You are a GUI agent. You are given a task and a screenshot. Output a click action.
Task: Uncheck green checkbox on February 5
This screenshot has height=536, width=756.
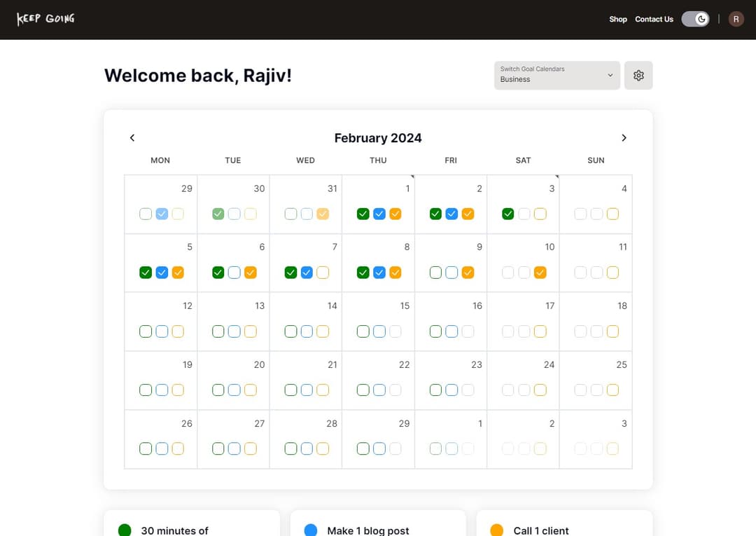click(x=146, y=273)
